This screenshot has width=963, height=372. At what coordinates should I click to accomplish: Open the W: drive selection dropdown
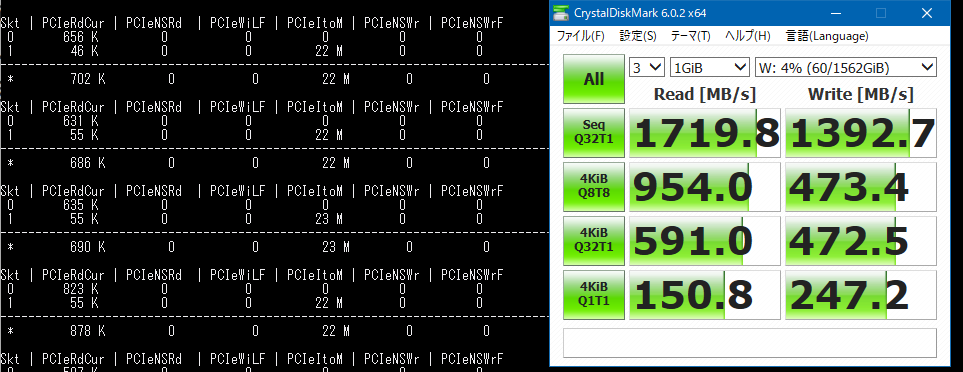pyautogui.click(x=846, y=67)
